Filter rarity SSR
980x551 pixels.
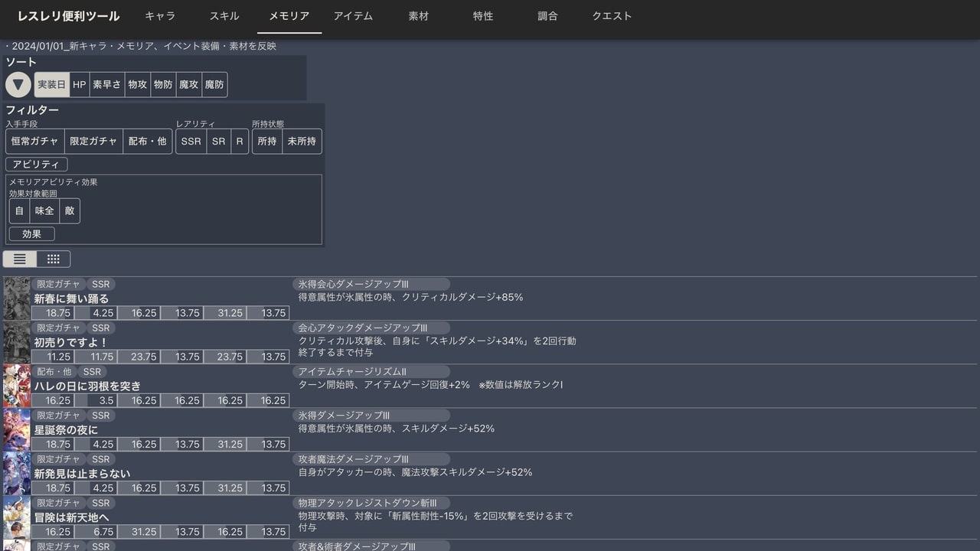pos(191,142)
